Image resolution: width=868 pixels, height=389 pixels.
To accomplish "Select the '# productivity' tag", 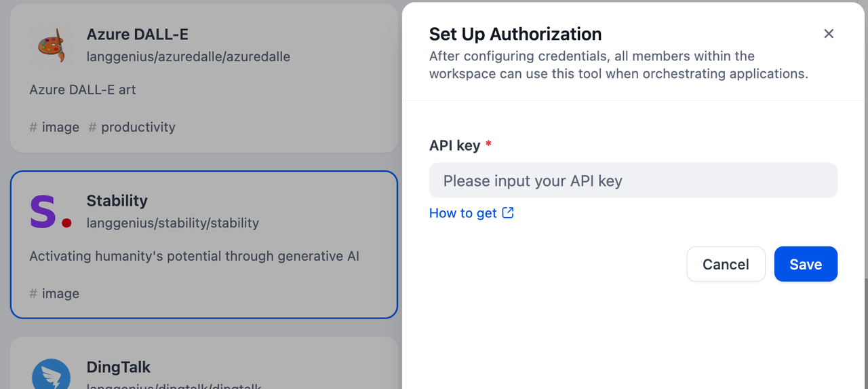I will [132, 127].
